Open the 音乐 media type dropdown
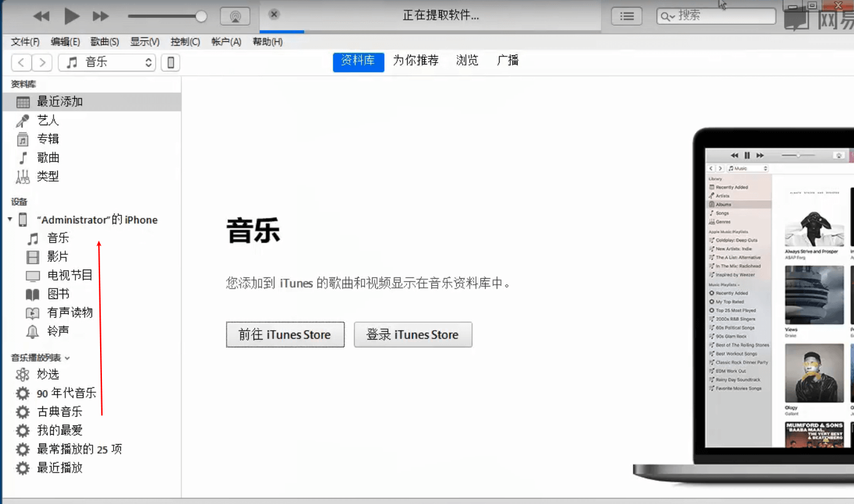 (x=107, y=62)
